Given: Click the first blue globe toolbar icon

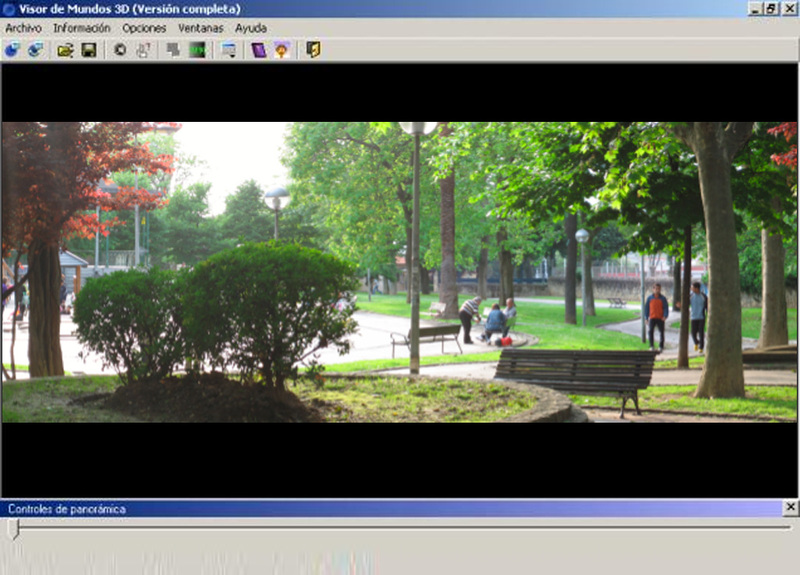Looking at the screenshot, I should coord(12,49).
